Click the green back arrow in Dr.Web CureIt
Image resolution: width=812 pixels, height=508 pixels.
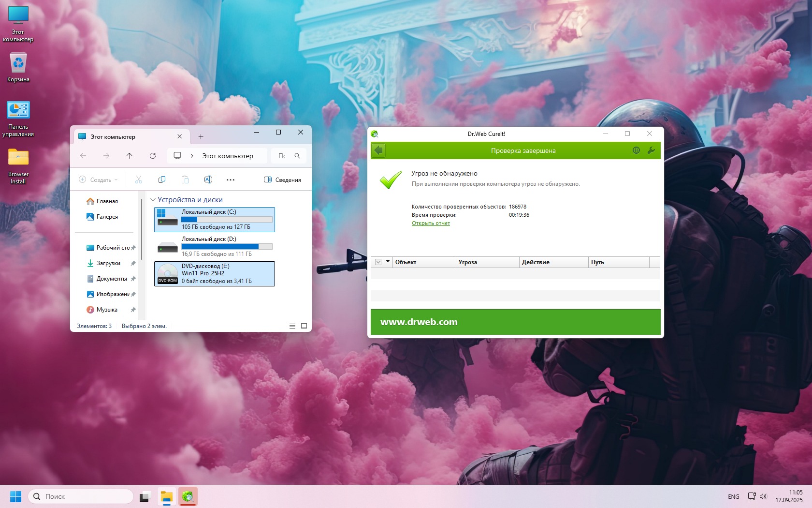tap(378, 150)
